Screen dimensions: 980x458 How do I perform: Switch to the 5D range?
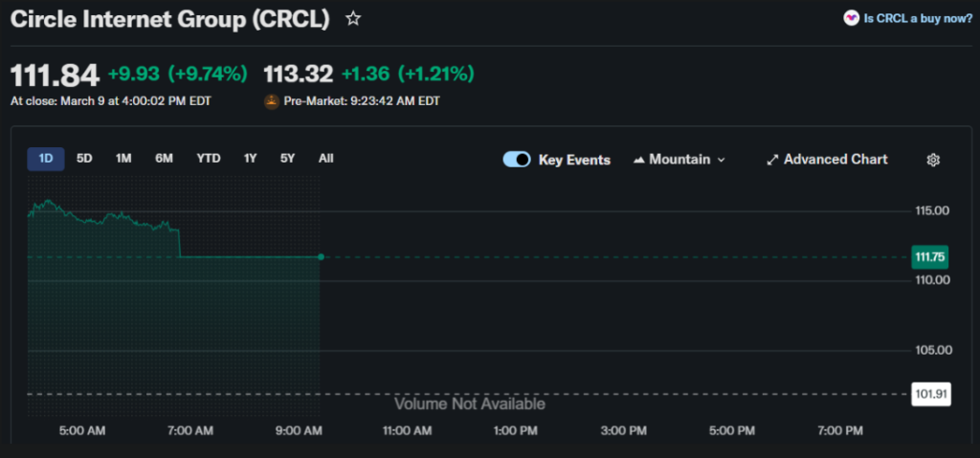(x=84, y=159)
